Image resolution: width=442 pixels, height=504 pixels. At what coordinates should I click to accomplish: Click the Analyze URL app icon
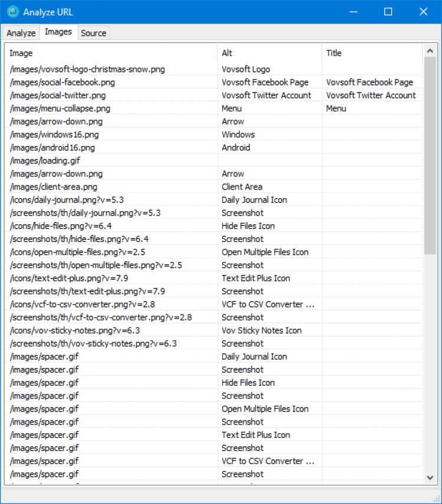(x=13, y=12)
